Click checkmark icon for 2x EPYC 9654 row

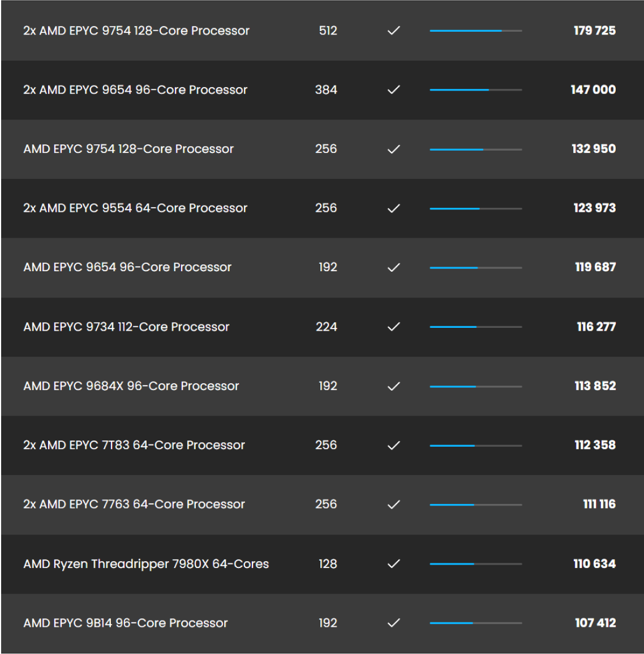(394, 89)
